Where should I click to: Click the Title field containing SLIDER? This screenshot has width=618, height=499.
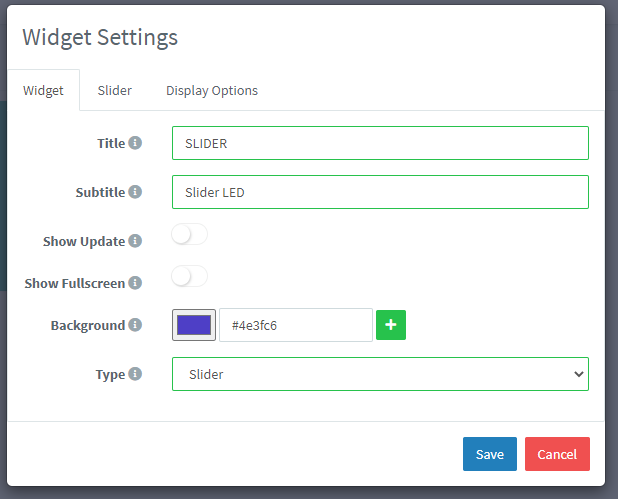coord(380,143)
